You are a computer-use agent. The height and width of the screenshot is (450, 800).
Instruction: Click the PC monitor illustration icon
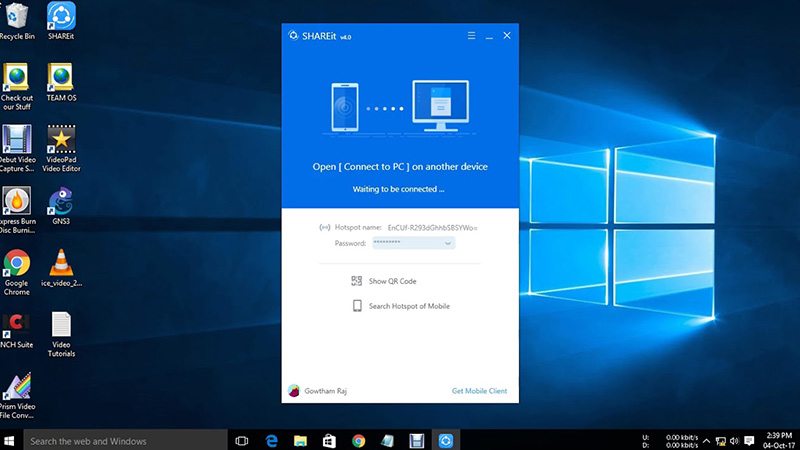click(440, 106)
